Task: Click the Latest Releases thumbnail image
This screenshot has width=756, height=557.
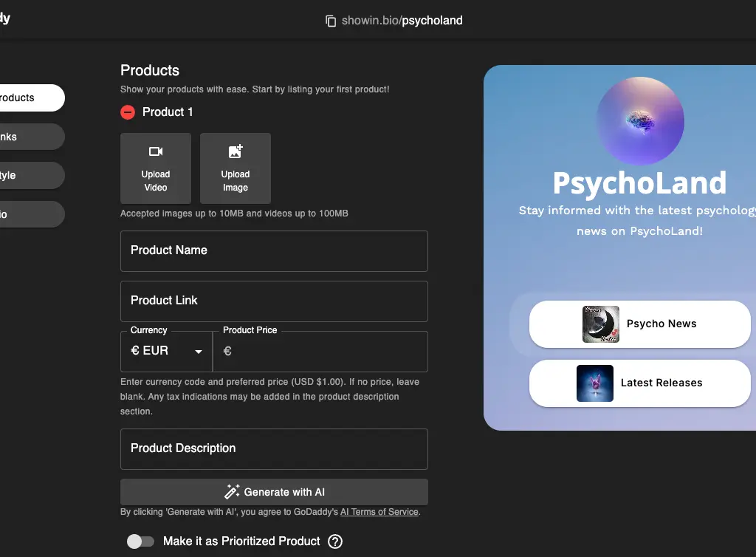Action: click(595, 383)
